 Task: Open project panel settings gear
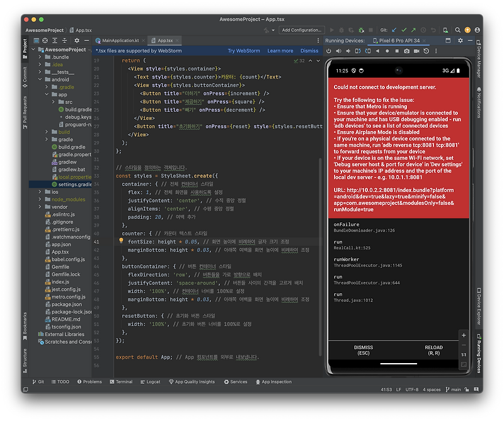pyautogui.click(x=77, y=40)
